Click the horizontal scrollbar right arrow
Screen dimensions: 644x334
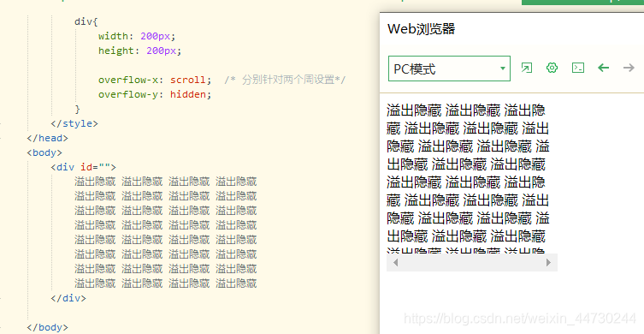click(548, 262)
